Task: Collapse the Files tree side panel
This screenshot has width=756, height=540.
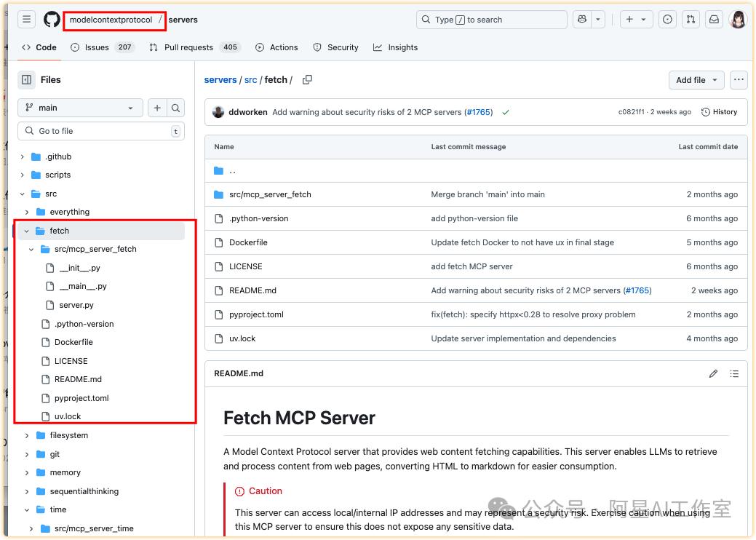Action: point(26,79)
